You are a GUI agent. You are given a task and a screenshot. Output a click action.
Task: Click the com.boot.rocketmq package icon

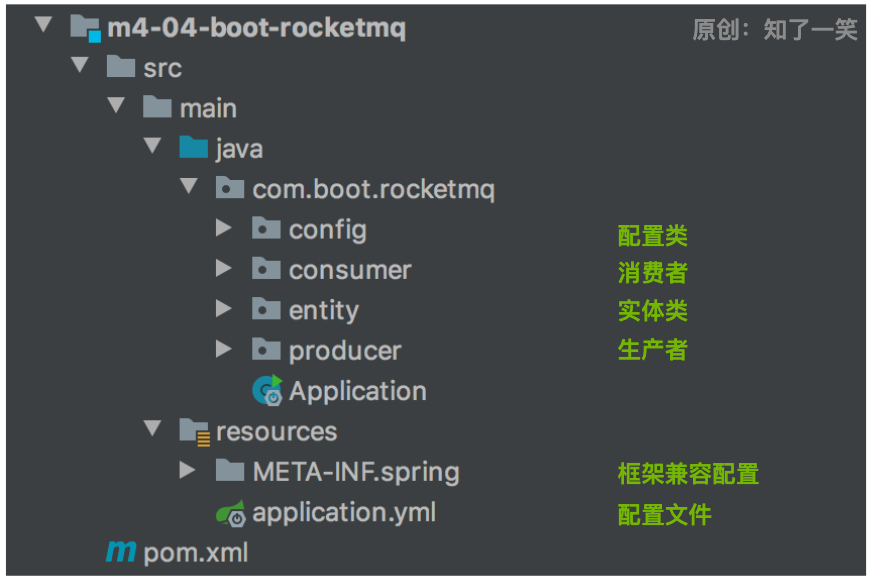[229, 188]
